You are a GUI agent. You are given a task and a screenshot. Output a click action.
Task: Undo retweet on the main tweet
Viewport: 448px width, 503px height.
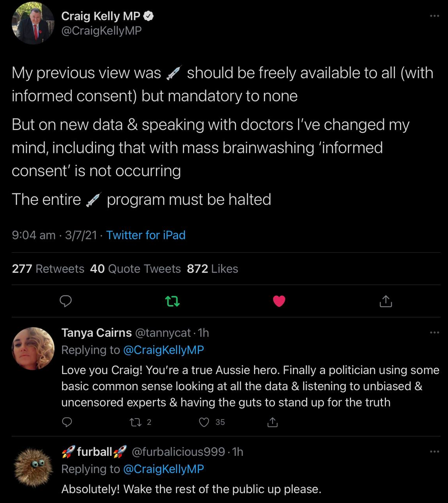[172, 301]
